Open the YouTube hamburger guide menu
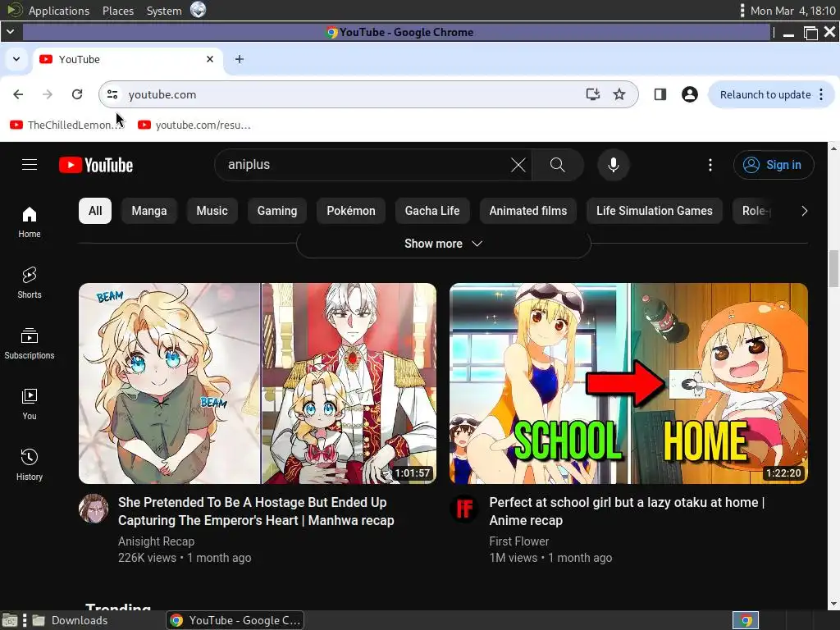Image resolution: width=840 pixels, height=630 pixels. (x=30, y=164)
